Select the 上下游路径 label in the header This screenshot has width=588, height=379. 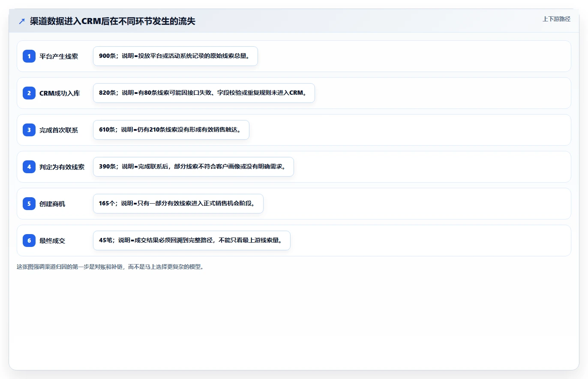click(x=556, y=19)
